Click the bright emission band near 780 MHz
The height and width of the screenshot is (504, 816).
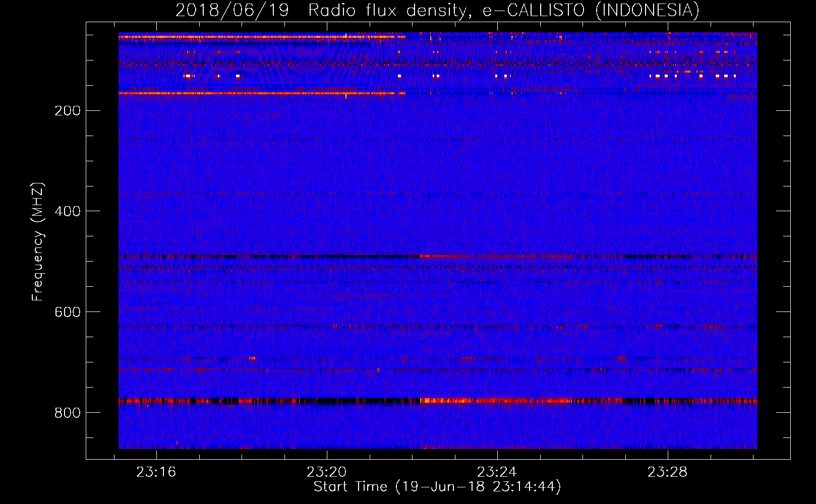pos(438,401)
